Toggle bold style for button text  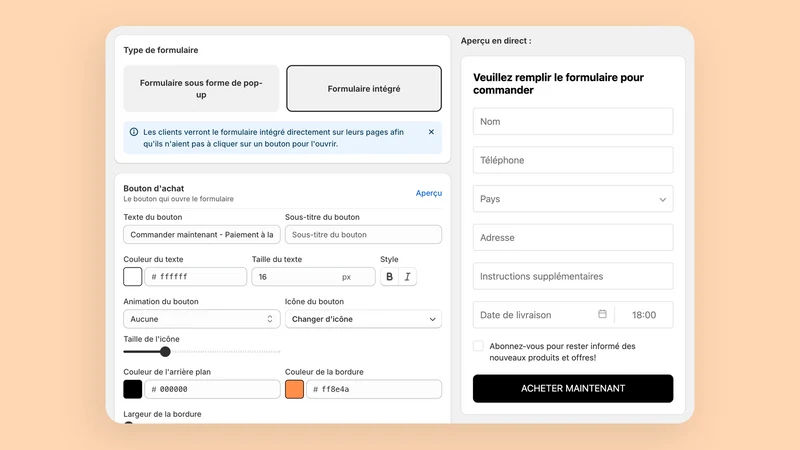(x=389, y=277)
